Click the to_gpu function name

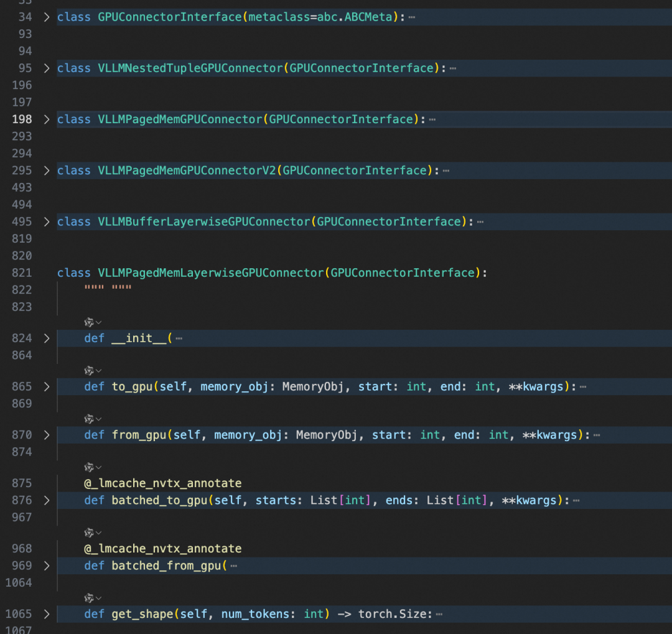click(x=132, y=386)
